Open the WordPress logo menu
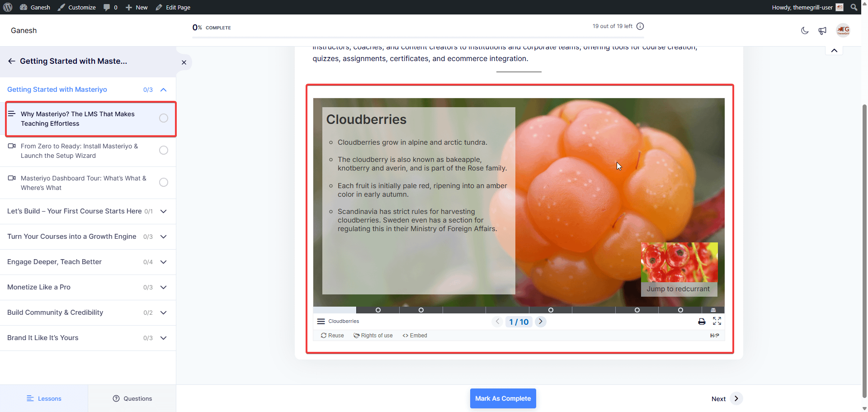The image size is (868, 412). tap(8, 7)
